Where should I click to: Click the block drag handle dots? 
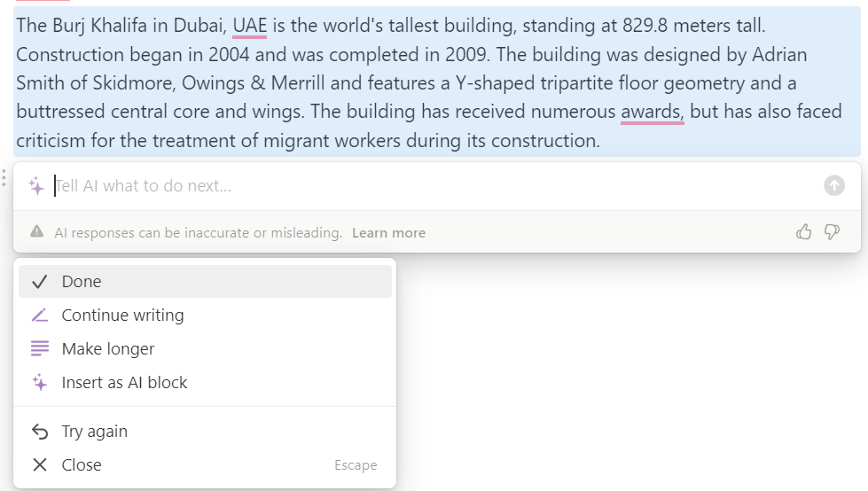tap(4, 177)
